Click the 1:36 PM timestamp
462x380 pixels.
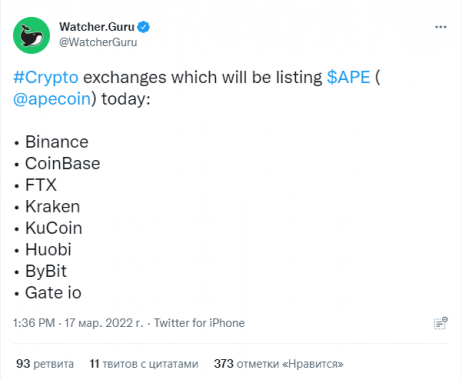(x=34, y=323)
